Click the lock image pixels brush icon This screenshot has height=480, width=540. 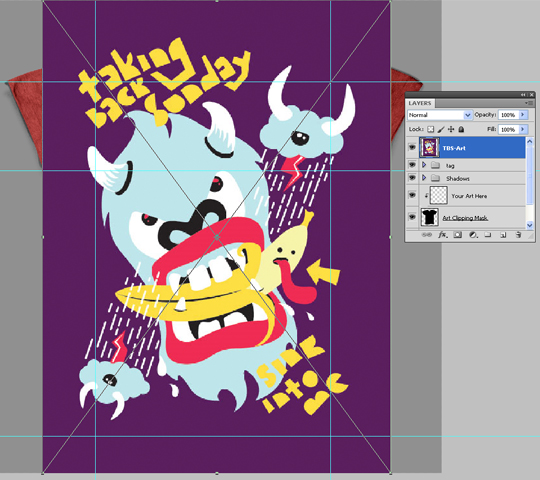pyautogui.click(x=441, y=129)
